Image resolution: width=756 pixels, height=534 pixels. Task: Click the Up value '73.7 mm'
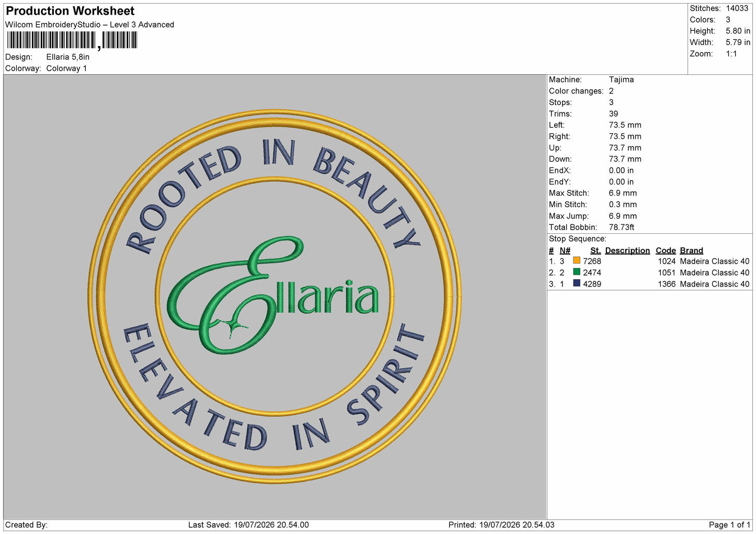pyautogui.click(x=625, y=148)
